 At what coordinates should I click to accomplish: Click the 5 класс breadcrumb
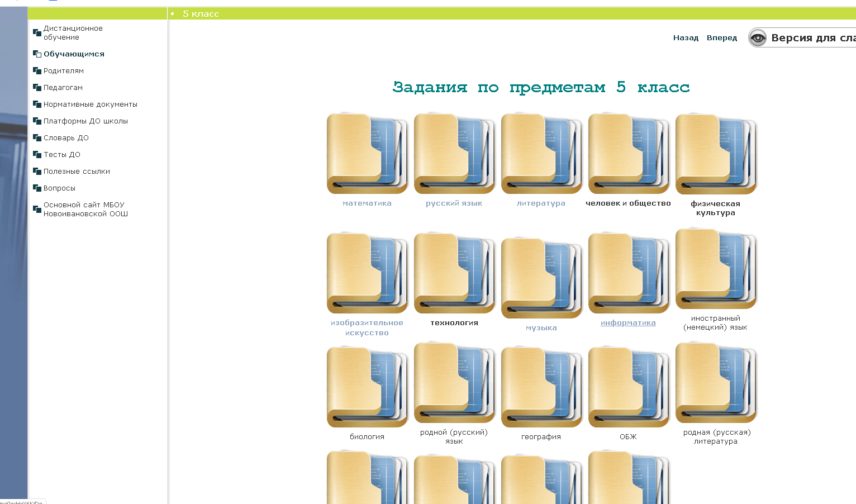(x=201, y=13)
